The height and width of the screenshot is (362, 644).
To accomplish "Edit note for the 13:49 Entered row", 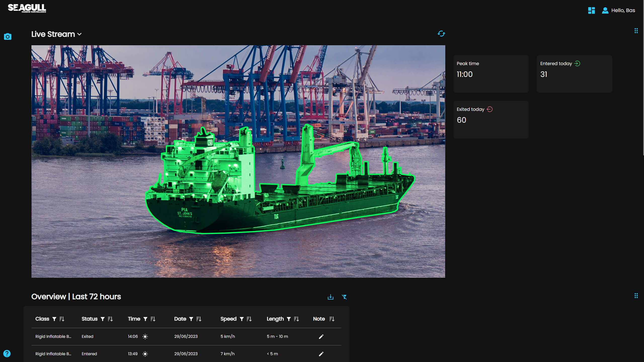I will [x=321, y=354].
